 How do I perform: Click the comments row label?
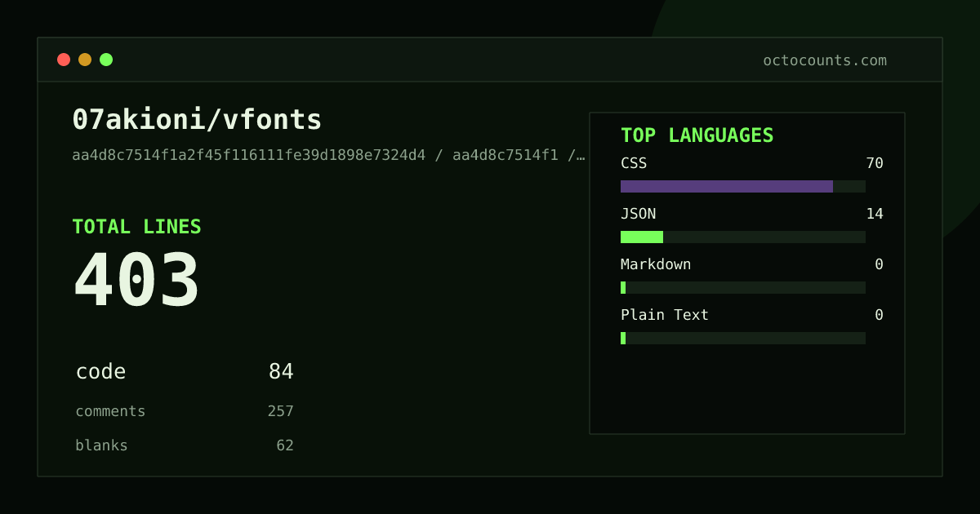(110, 411)
